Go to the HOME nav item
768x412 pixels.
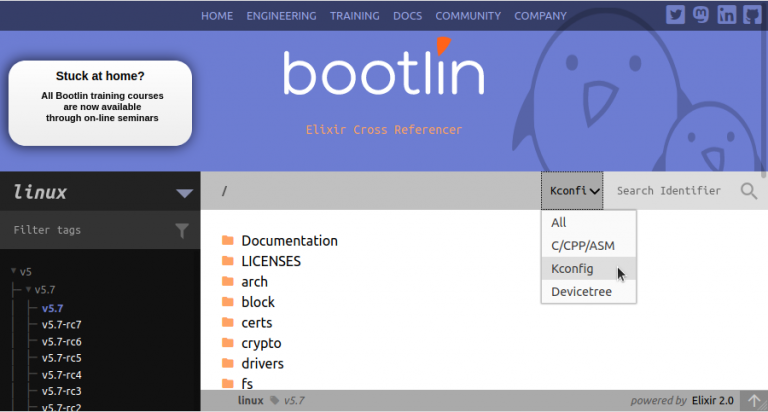[x=217, y=16]
